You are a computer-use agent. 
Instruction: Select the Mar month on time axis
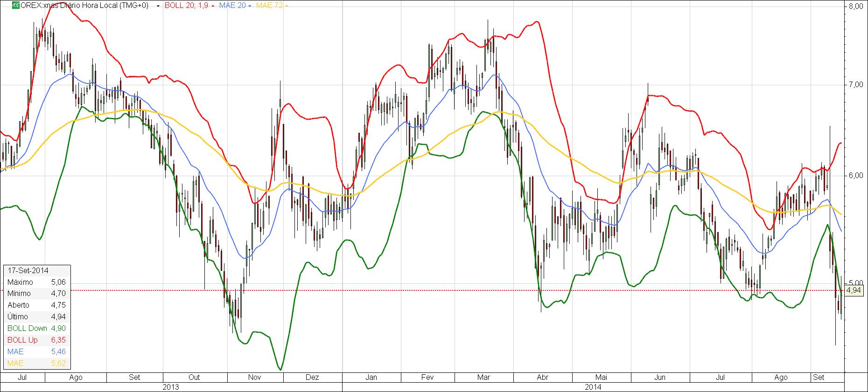pos(484,377)
